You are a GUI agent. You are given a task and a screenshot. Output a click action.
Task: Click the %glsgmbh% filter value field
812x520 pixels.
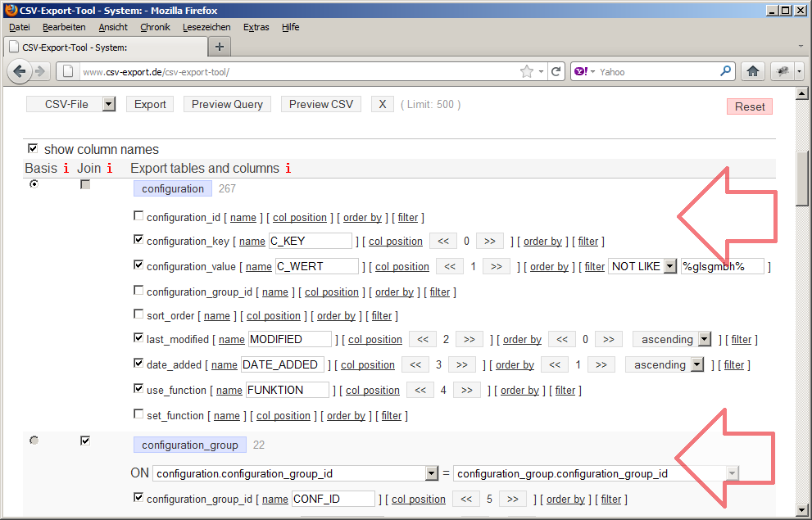[723, 266]
